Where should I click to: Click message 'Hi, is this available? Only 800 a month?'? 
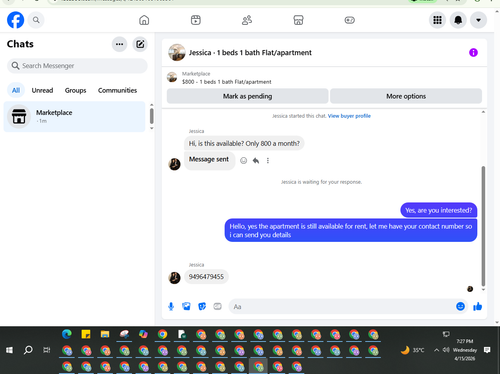[x=244, y=143]
